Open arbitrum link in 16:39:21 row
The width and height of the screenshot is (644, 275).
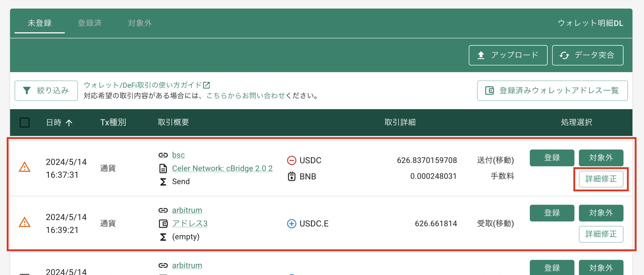click(187, 210)
